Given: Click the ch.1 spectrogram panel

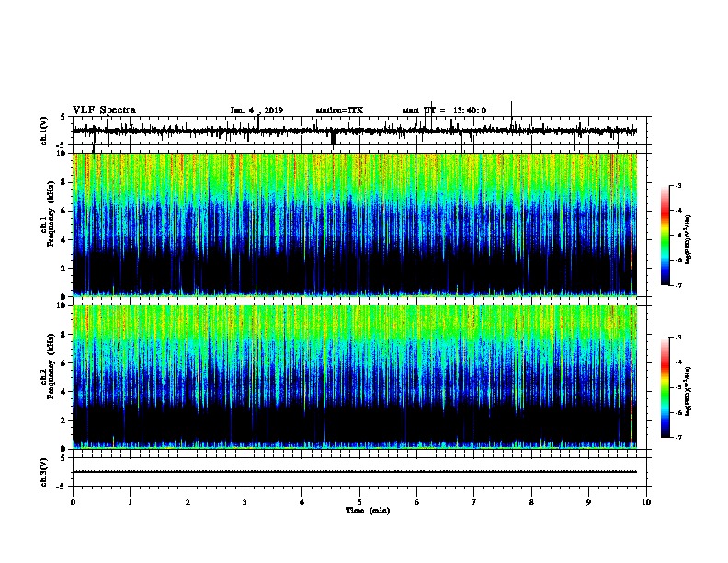Looking at the screenshot, I should pyautogui.click(x=355, y=224).
